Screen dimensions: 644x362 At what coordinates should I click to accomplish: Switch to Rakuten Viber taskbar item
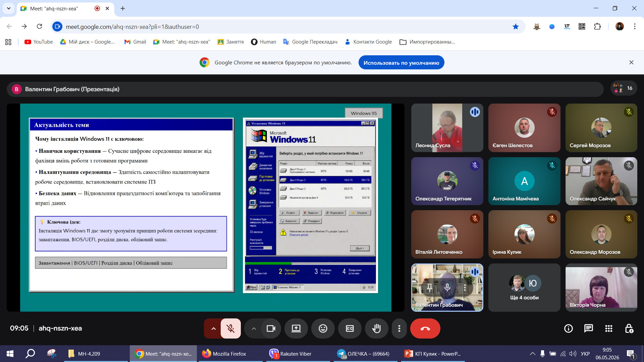(x=298, y=354)
